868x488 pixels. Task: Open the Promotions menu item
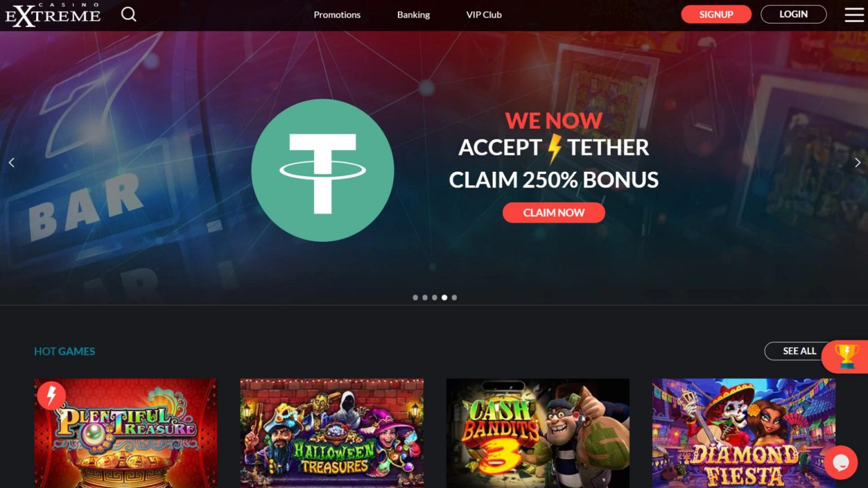click(x=337, y=15)
